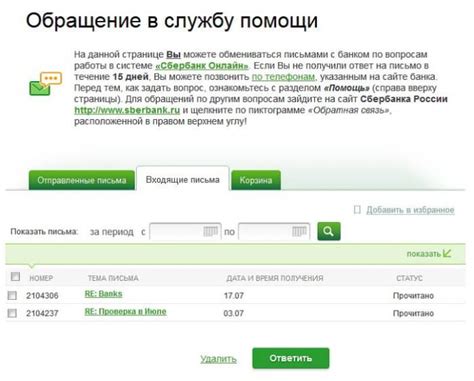Click the 'ТЕМА ПИСЬМА' column header
The image size is (474, 381).
tap(113, 278)
